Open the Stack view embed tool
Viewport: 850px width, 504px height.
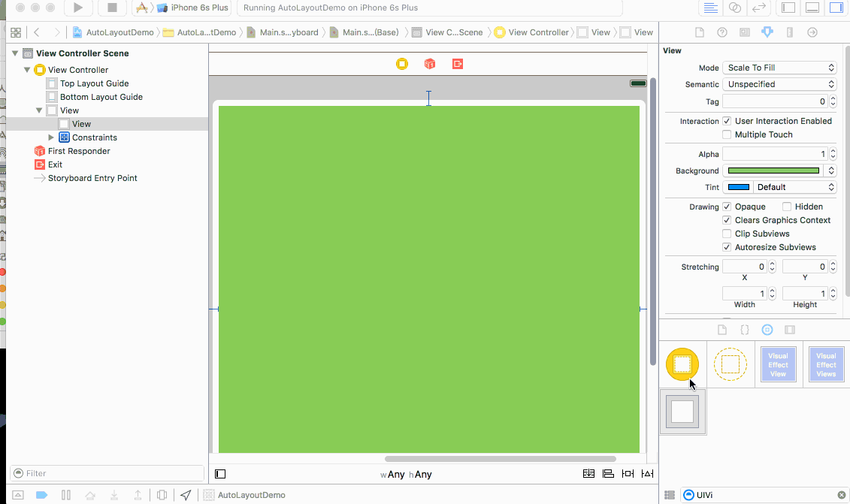click(588, 474)
